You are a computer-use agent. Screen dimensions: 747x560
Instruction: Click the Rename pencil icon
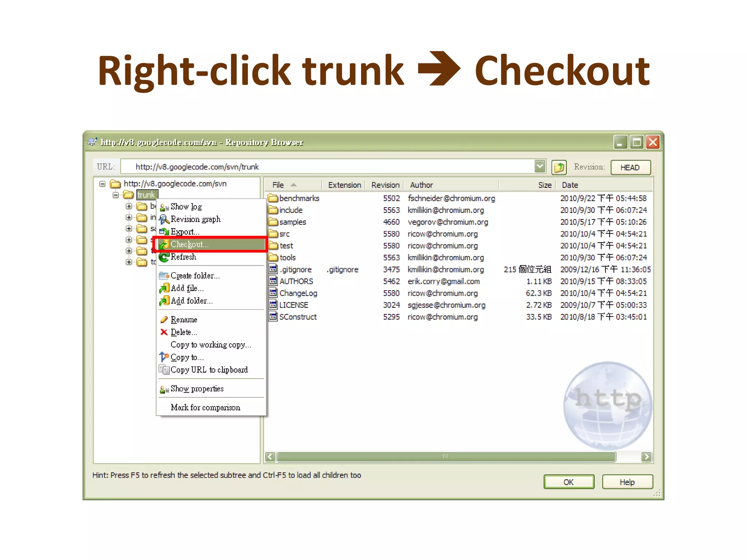point(164,320)
